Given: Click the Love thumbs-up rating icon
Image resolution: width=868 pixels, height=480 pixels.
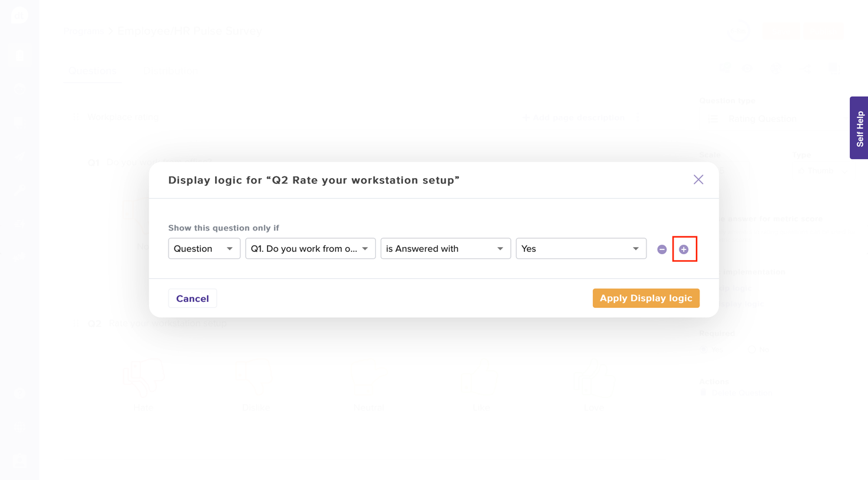Looking at the screenshot, I should [x=593, y=379].
